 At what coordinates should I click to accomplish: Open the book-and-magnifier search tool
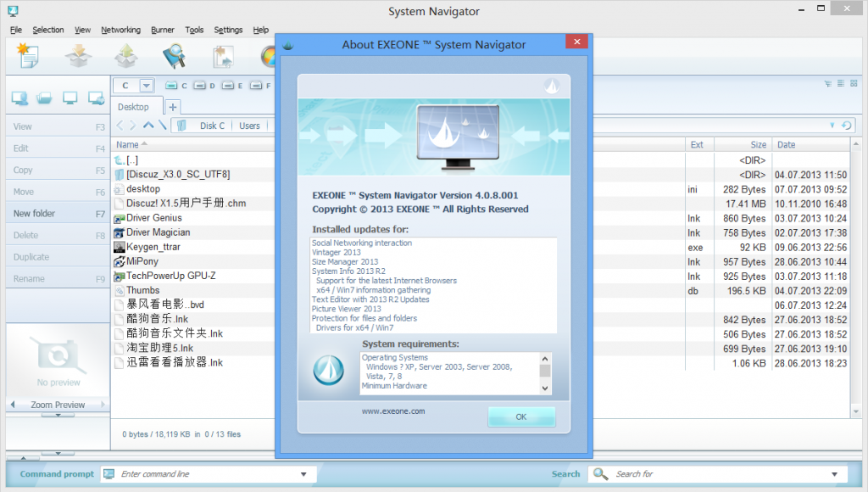[175, 55]
